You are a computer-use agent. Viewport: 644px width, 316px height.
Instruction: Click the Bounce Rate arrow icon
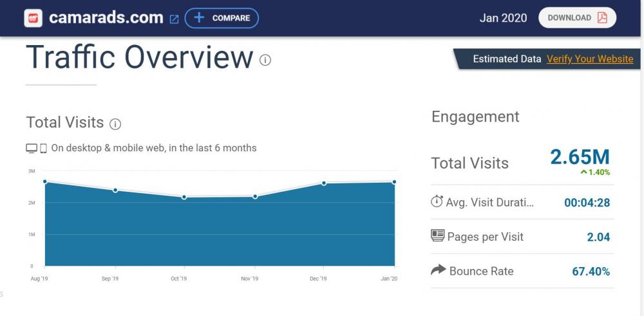(438, 270)
